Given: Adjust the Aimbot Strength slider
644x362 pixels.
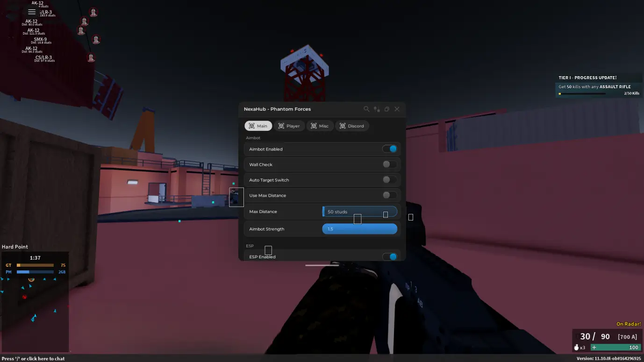Looking at the screenshot, I should coord(359,229).
